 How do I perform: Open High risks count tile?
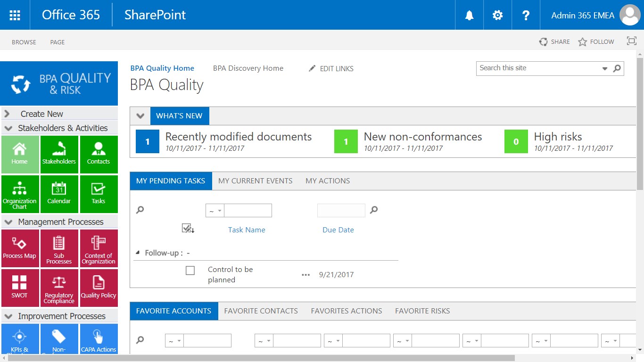516,142
